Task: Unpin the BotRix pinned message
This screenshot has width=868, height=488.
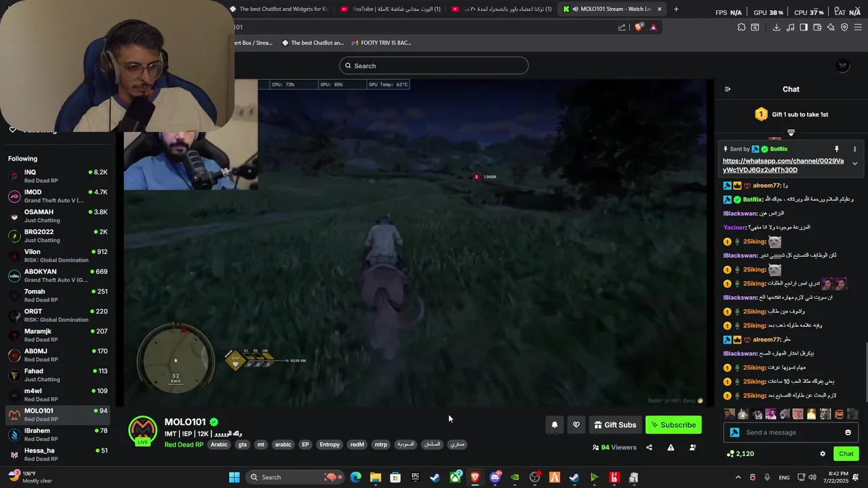Action: 837,149
